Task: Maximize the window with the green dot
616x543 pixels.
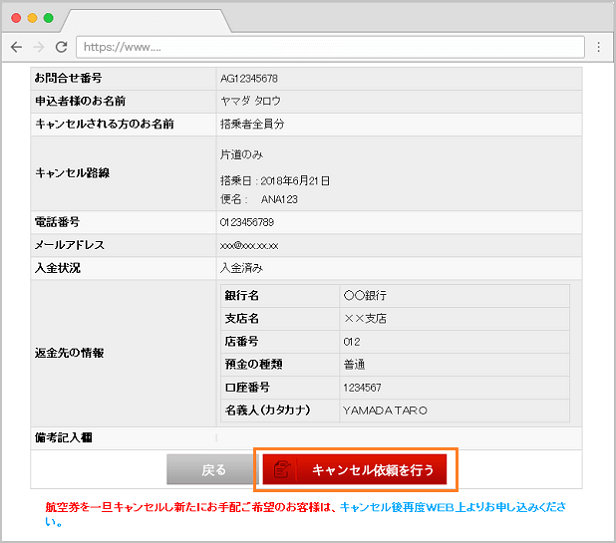Action: [47, 19]
